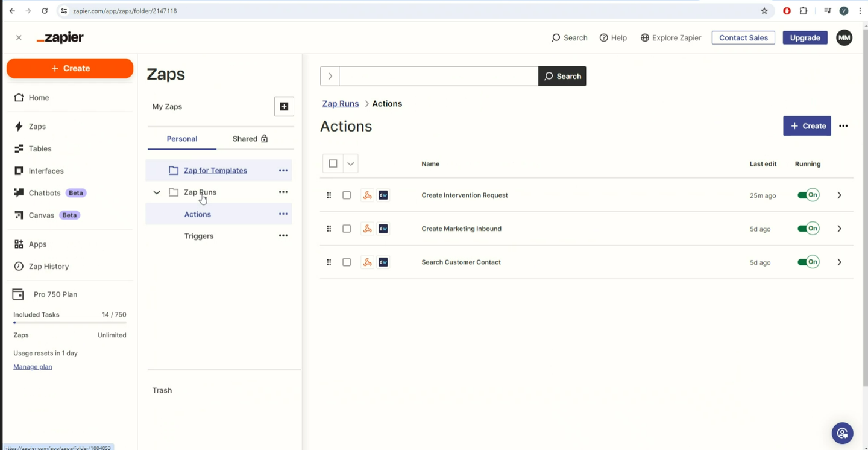Screen dimensions: 868x450
Task: Open bulk selection dropdown arrow
Action: 350,163
